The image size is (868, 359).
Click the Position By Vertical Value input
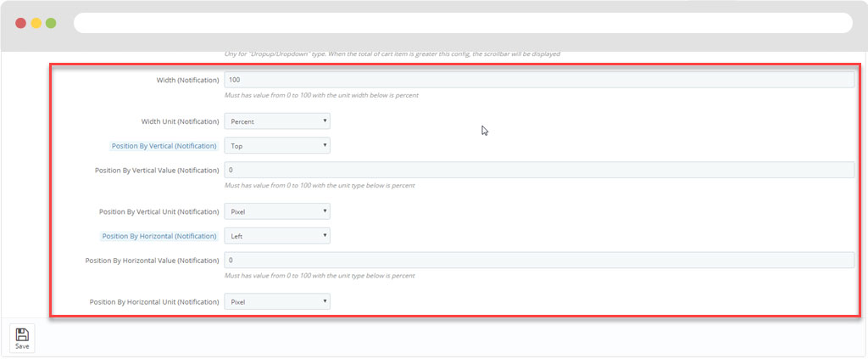pos(539,170)
